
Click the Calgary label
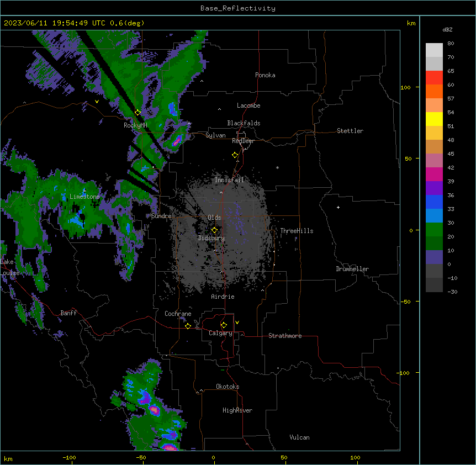tap(220, 333)
